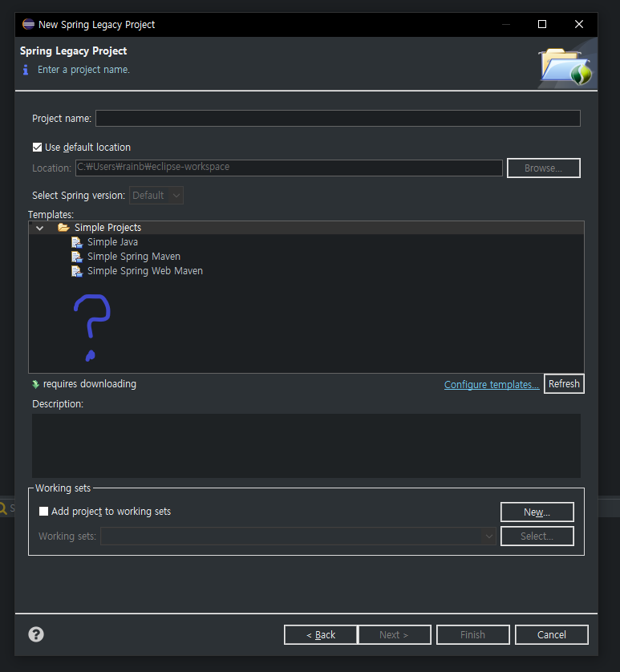Select the Simple Java template
The image size is (620, 672).
click(x=112, y=242)
